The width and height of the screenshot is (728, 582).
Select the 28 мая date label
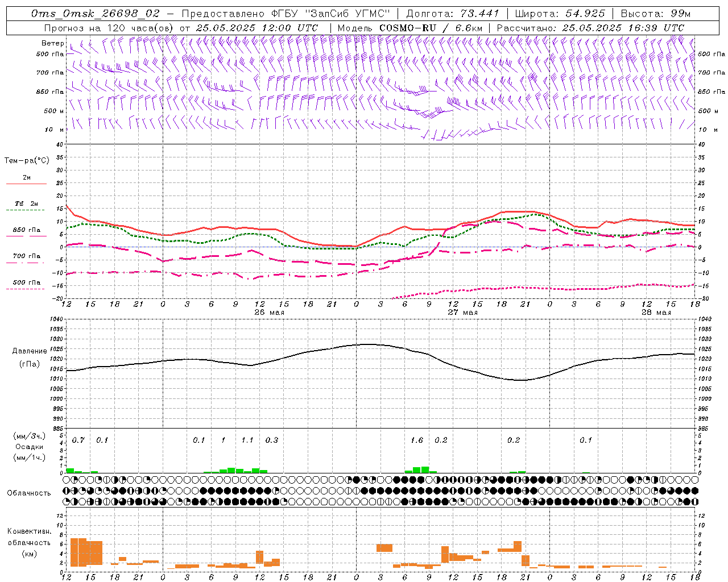(656, 313)
